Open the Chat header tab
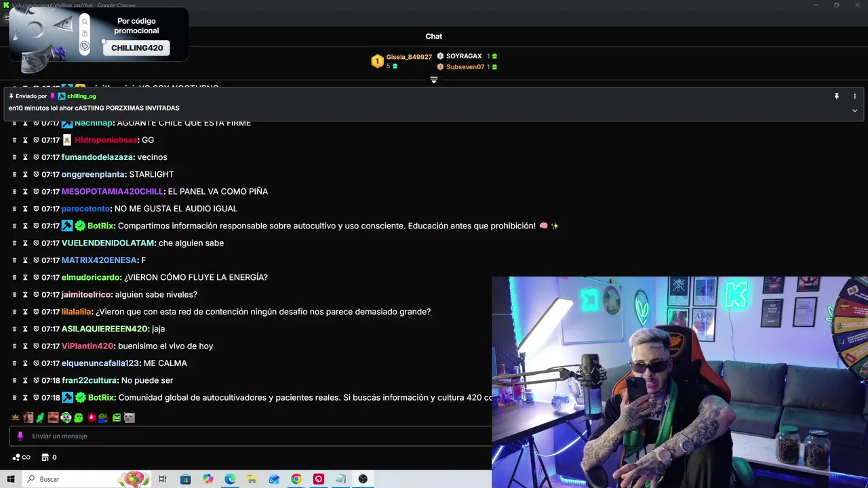 pos(434,37)
